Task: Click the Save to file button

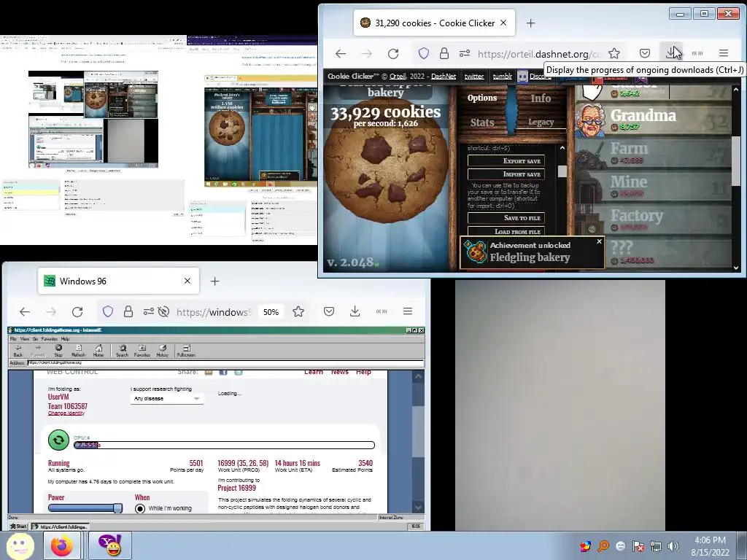Action: [x=506, y=218]
